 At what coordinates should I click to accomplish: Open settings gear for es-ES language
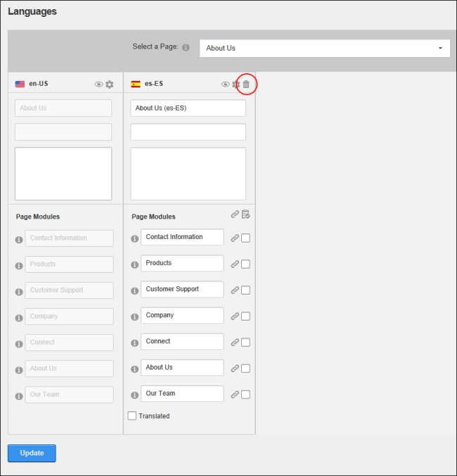(x=236, y=84)
